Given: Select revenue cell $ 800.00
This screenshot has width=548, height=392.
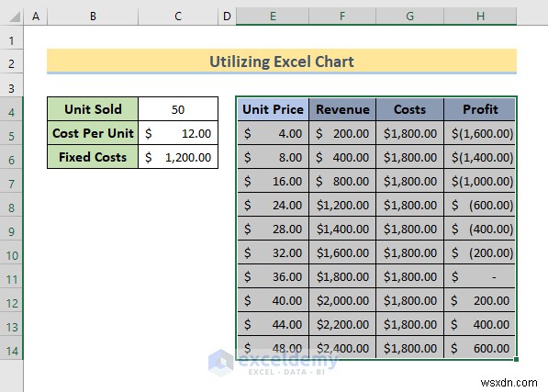Looking at the screenshot, I should pyautogui.click(x=342, y=181).
